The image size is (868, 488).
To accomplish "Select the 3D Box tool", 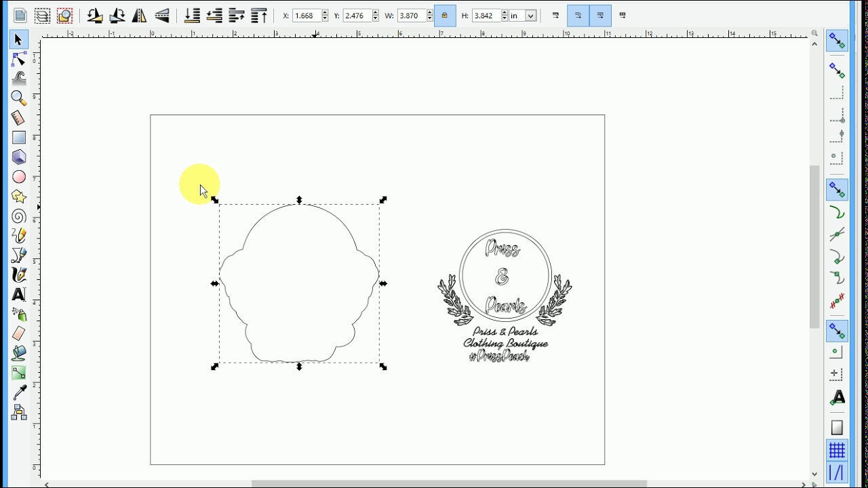I will pyautogui.click(x=19, y=157).
